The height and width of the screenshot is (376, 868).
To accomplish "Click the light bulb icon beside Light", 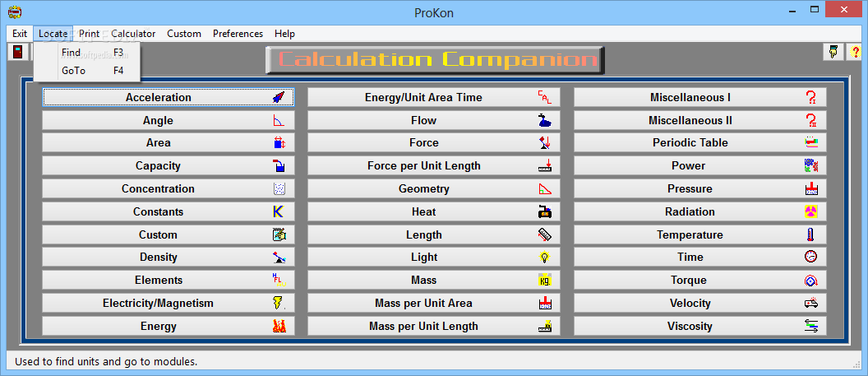I will point(545,257).
